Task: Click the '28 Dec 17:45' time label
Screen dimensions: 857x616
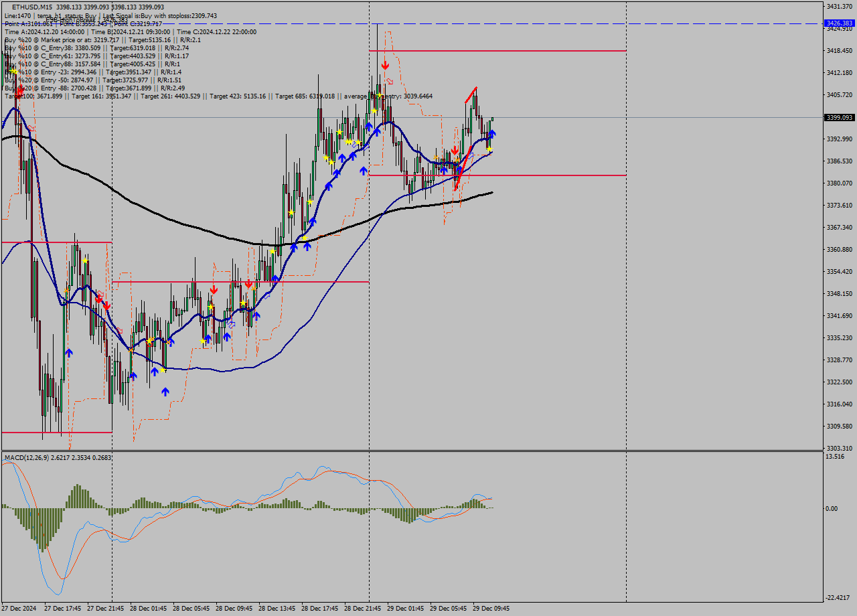Action: pos(320,609)
